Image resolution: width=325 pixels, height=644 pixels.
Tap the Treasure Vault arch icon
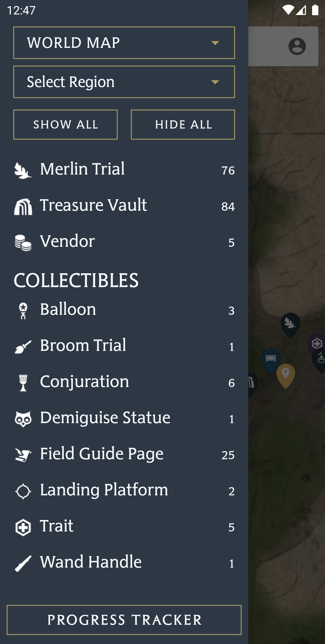click(x=23, y=207)
